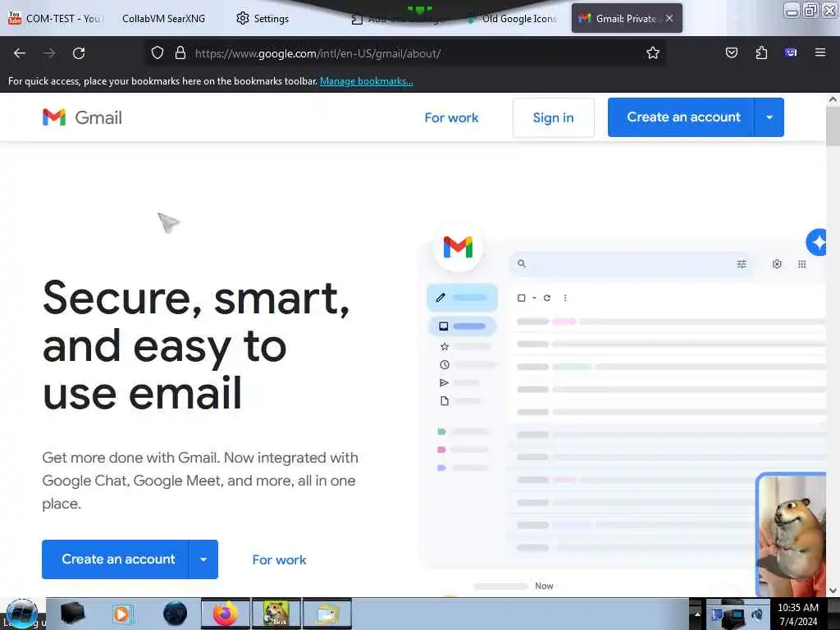Close the Gmail tab
Image resolution: width=840 pixels, height=630 pixels.
[x=669, y=18]
